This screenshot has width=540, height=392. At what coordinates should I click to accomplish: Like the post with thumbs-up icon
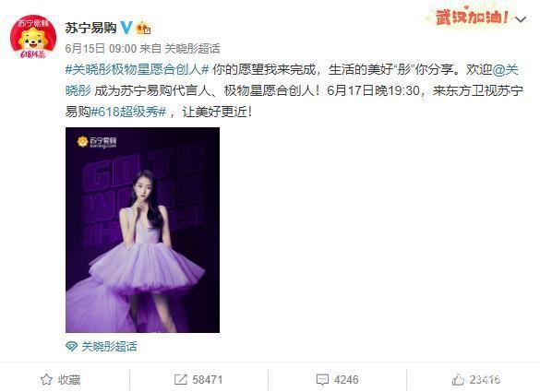pyautogui.click(x=458, y=380)
